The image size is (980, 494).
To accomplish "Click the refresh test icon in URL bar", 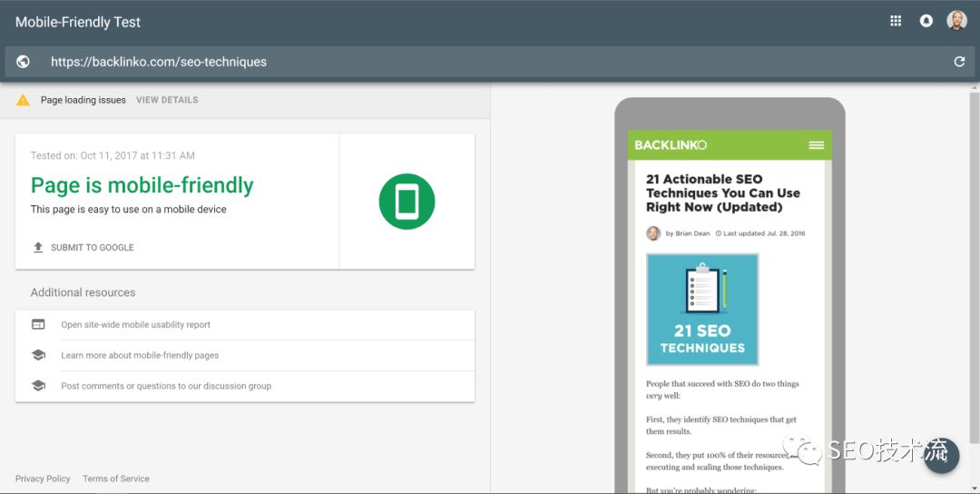I will pyautogui.click(x=959, y=62).
